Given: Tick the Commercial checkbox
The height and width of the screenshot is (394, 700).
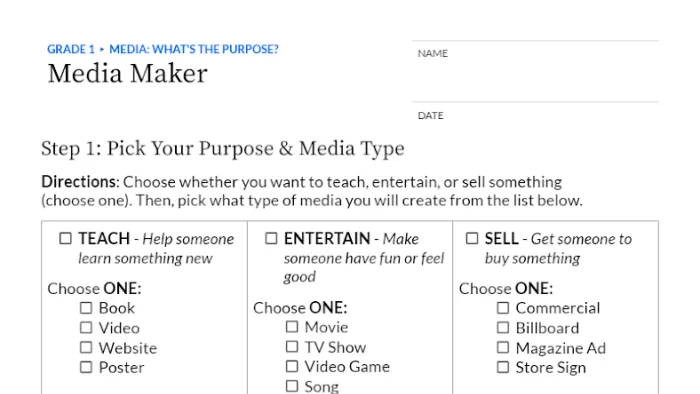Looking at the screenshot, I should (503, 308).
